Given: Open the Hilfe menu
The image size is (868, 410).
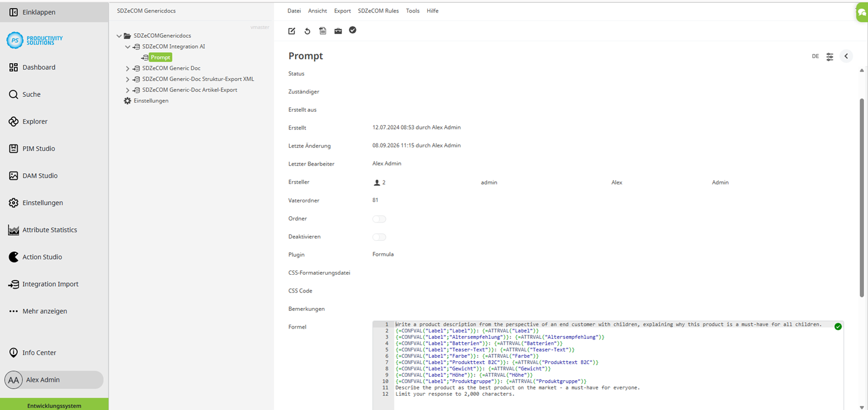Looking at the screenshot, I should (x=432, y=11).
